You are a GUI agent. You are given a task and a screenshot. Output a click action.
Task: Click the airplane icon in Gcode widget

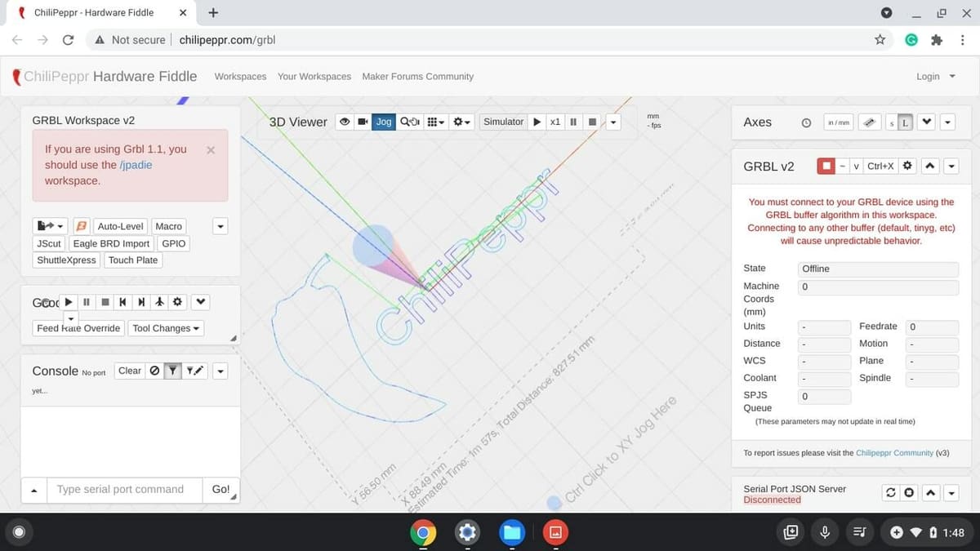click(x=159, y=302)
